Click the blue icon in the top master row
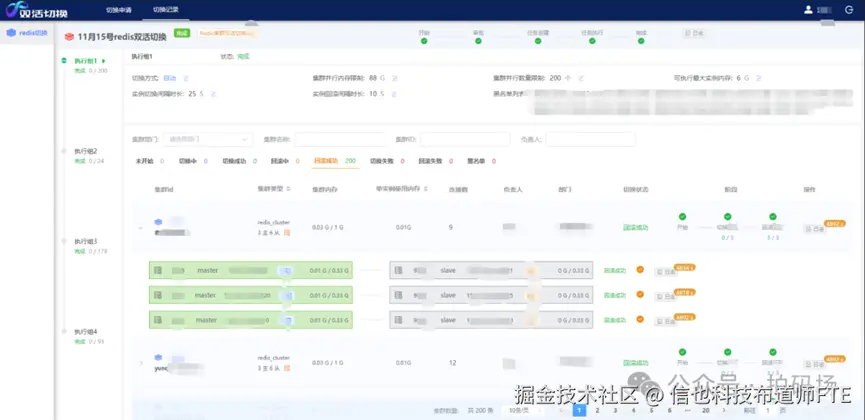865x420 pixels. 287,270
